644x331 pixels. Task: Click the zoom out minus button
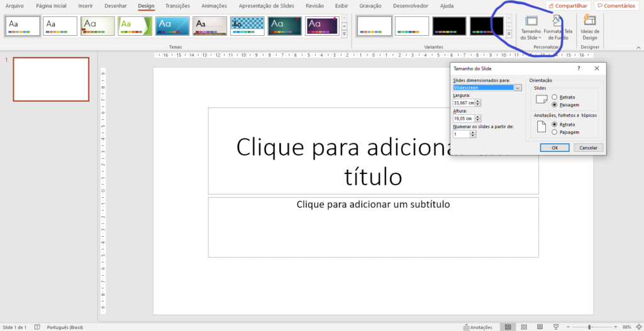pyautogui.click(x=569, y=327)
